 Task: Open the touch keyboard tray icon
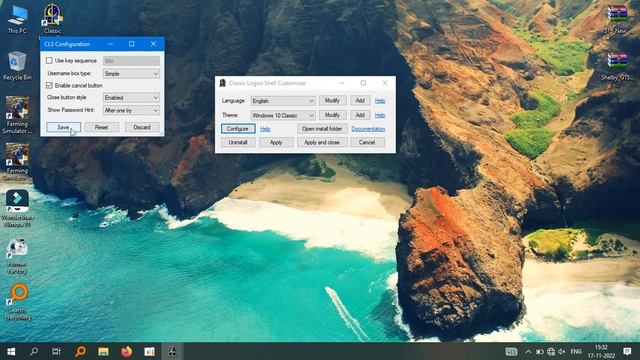point(511,351)
